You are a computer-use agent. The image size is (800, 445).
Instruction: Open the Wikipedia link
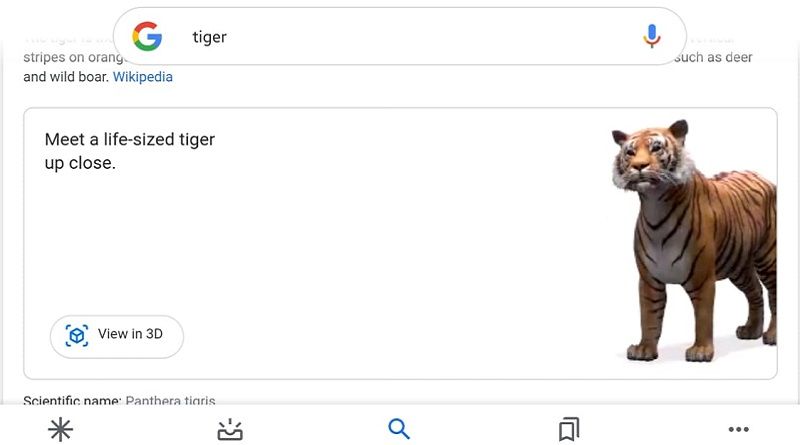(x=142, y=77)
